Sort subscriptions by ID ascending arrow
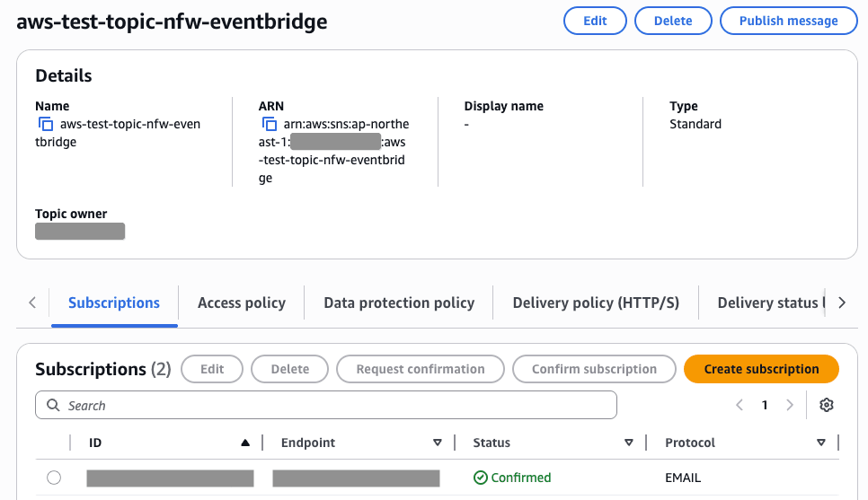 [245, 443]
